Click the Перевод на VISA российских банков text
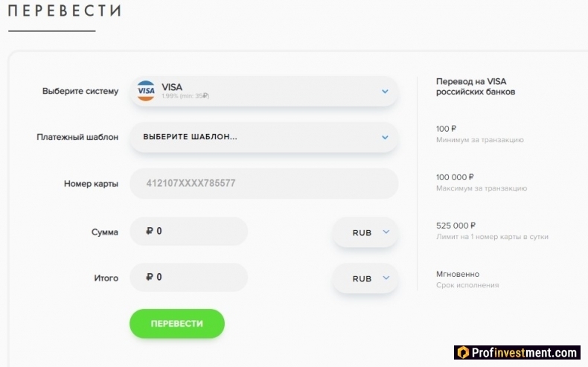Viewport: 588px width, 367px height. 476,86
